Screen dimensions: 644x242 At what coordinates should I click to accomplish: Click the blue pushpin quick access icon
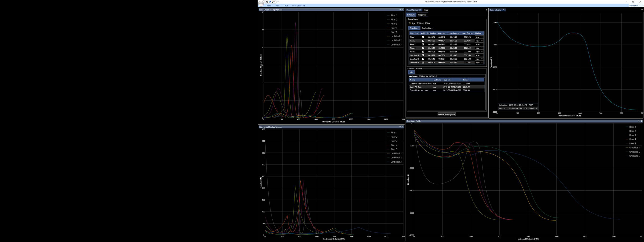click(x=270, y=2)
